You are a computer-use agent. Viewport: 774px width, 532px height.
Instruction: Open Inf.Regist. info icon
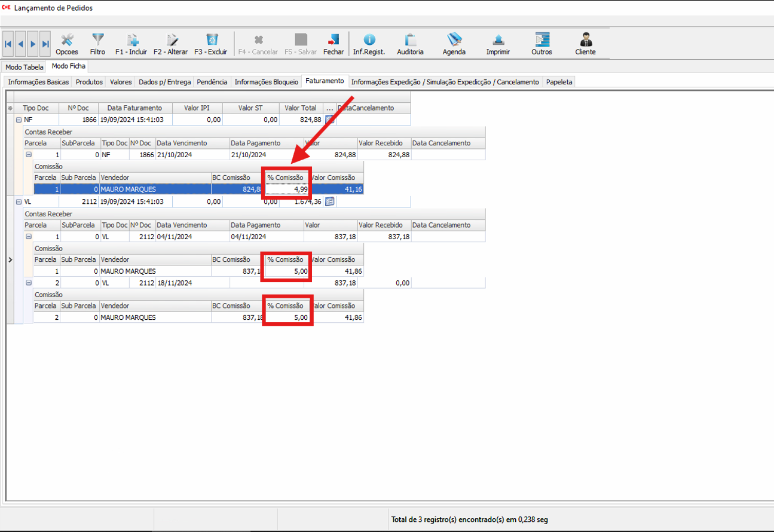(369, 41)
